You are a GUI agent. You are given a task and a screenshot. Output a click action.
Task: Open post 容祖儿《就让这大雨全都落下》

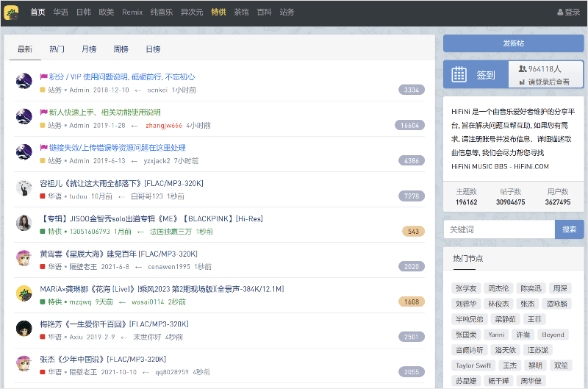coord(122,183)
